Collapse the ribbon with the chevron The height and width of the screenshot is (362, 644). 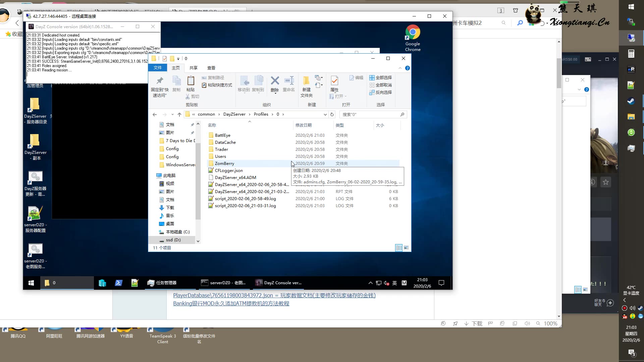(x=400, y=68)
